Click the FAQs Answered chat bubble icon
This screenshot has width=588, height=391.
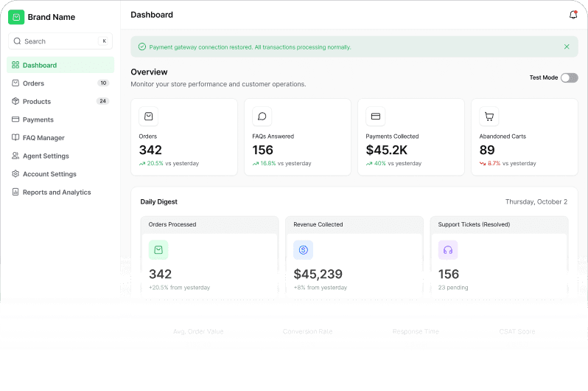(x=262, y=117)
